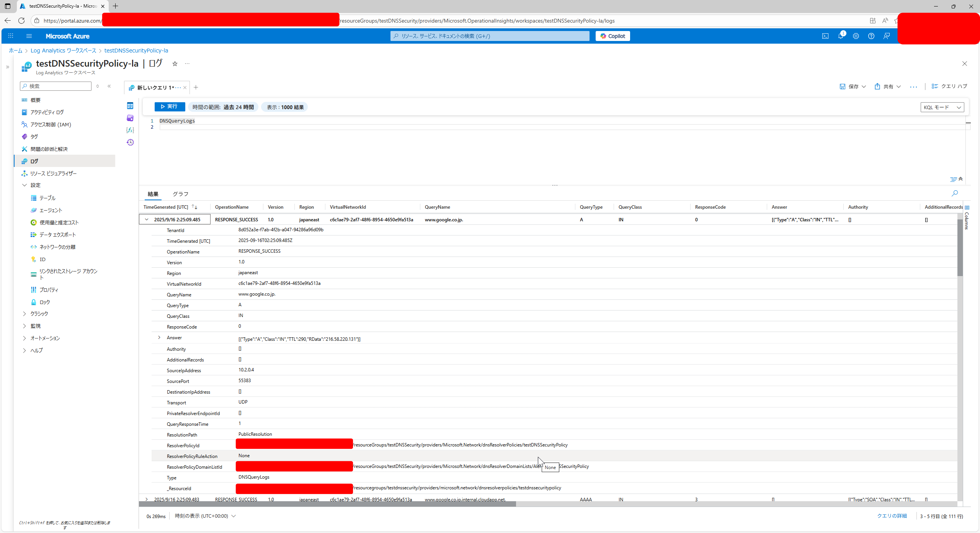The height and width of the screenshot is (533, 980).
Task: Toggle sort on the TimeGenerated column
Action: pyautogui.click(x=194, y=207)
